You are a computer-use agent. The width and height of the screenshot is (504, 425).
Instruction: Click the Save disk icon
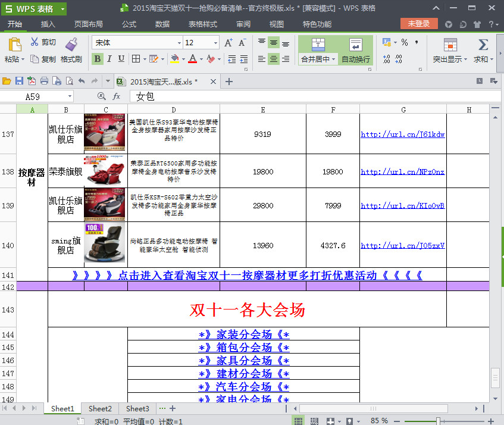coord(19,81)
